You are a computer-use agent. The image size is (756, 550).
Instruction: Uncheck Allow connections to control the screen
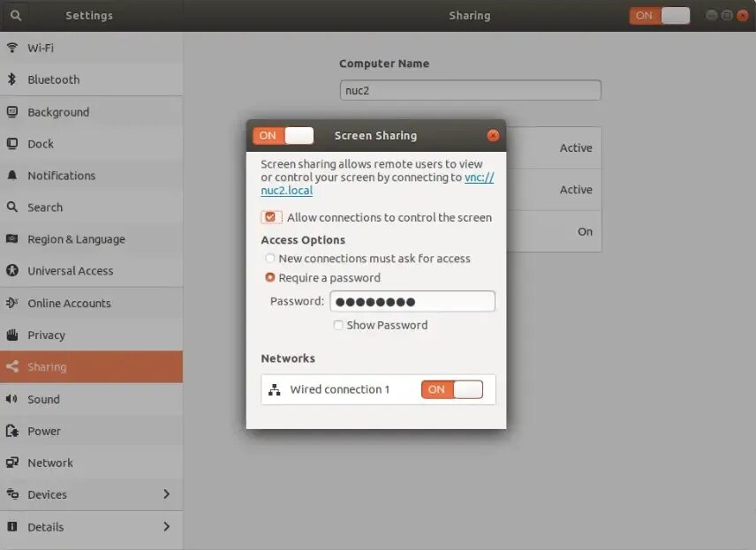tap(270, 217)
